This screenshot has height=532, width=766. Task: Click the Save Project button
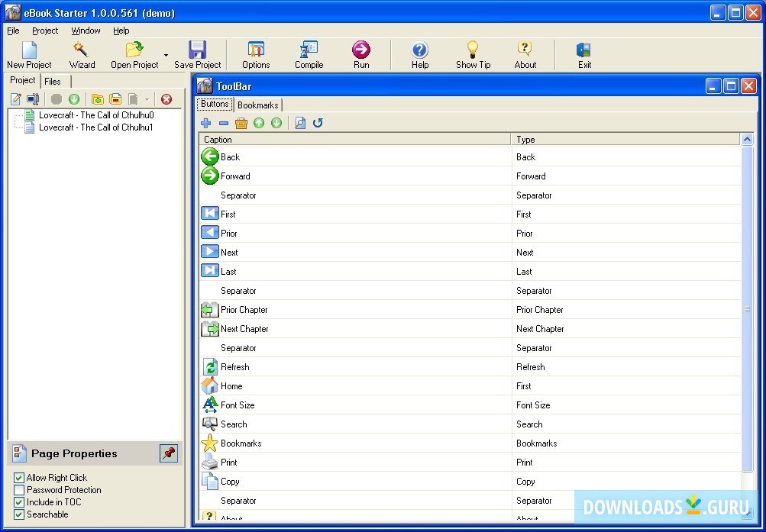click(197, 53)
